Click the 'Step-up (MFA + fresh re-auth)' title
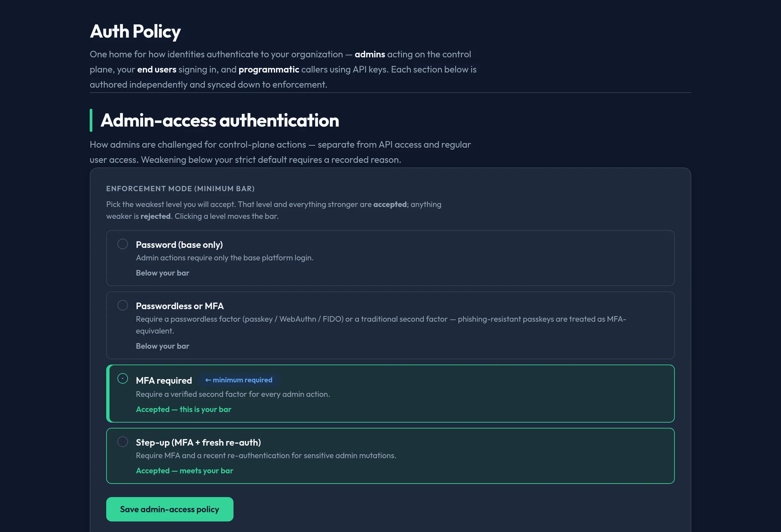 pyautogui.click(x=198, y=442)
